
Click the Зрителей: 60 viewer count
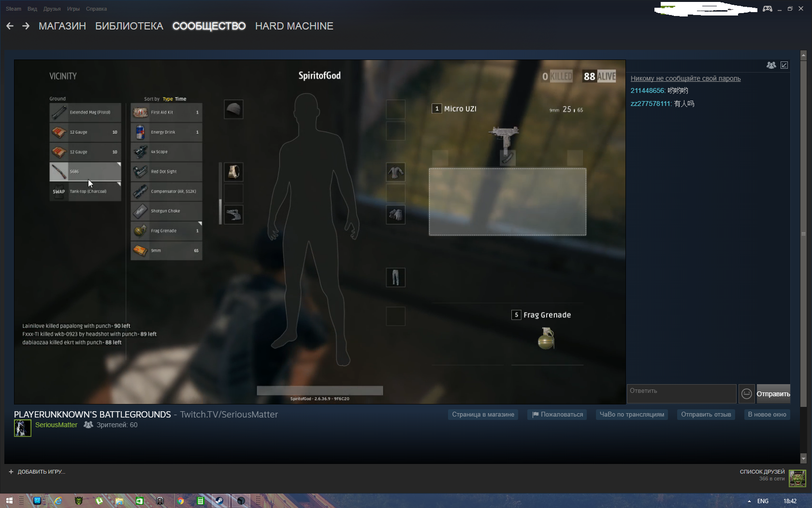tap(117, 425)
